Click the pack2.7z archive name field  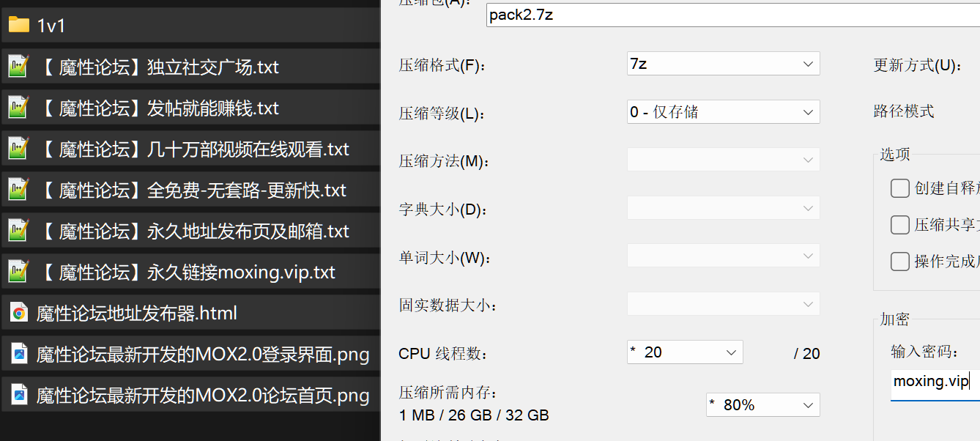click(x=733, y=15)
